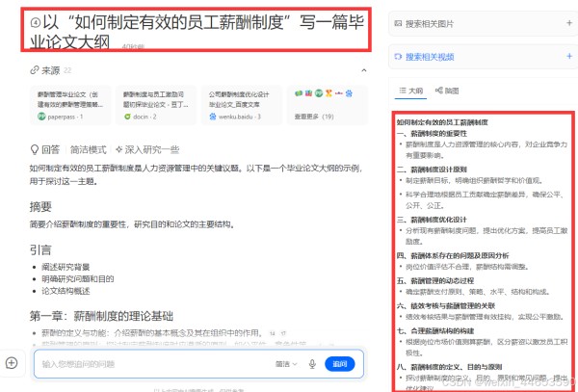578x392 pixels.
Task: Click the outline title 如何制定有效的员工薪酬制度
Action: (x=442, y=122)
